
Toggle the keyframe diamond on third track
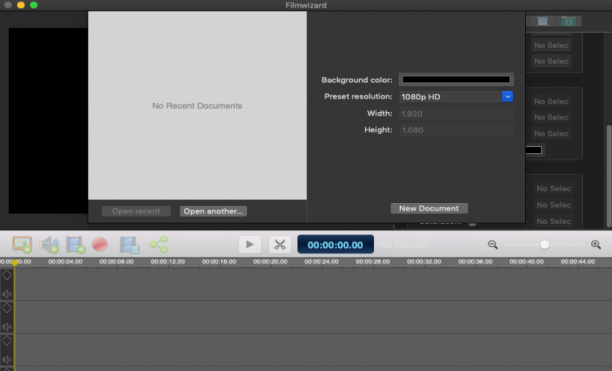pos(7,341)
